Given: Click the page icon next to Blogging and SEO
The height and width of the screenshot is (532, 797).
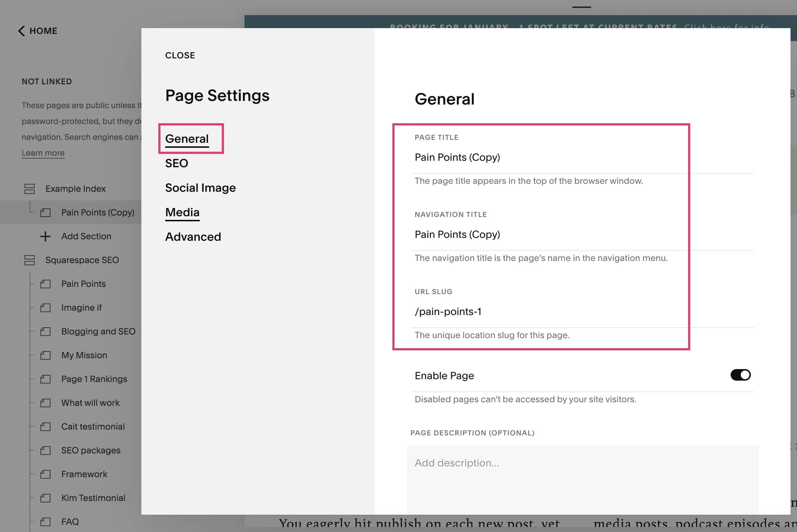Looking at the screenshot, I should click(45, 331).
